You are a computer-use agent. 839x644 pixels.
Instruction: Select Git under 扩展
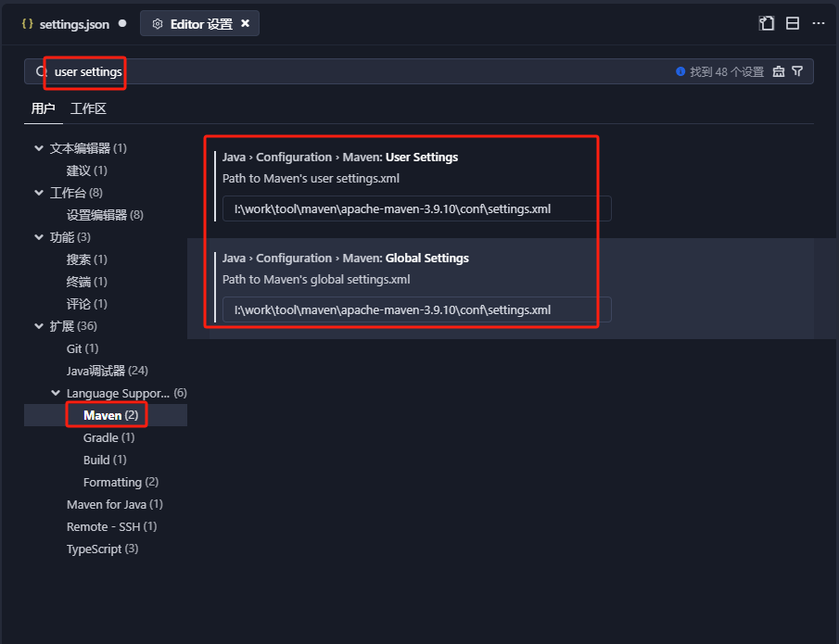[x=73, y=347]
